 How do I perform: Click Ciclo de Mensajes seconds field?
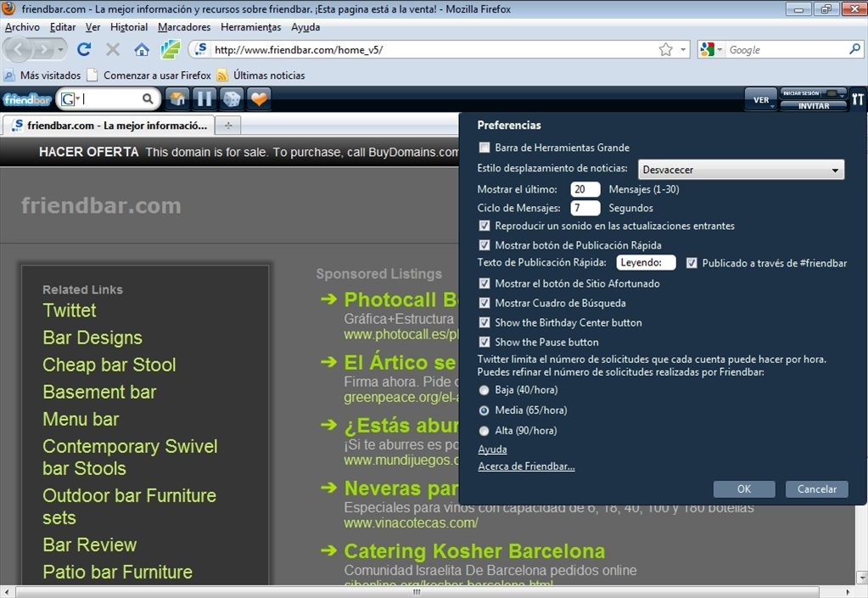[585, 208]
